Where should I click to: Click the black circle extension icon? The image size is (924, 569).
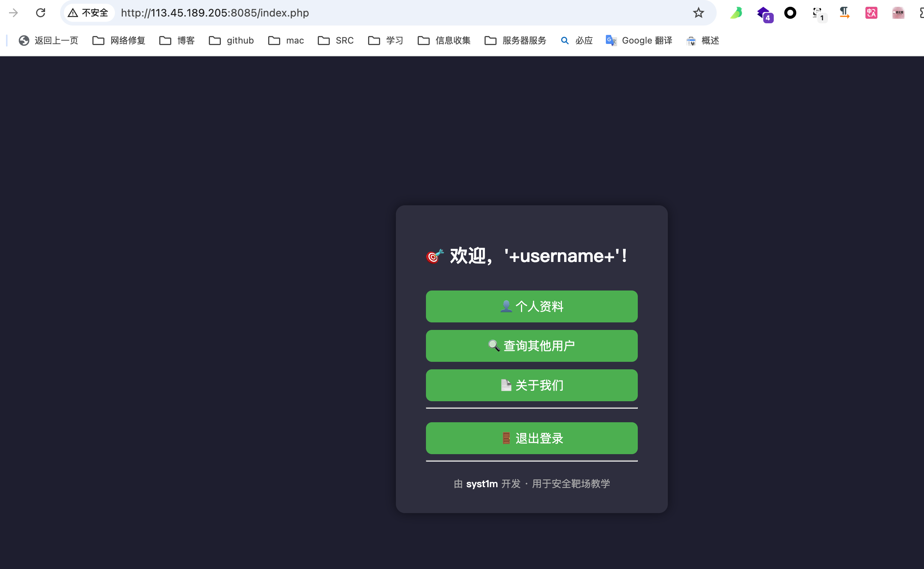(x=790, y=13)
